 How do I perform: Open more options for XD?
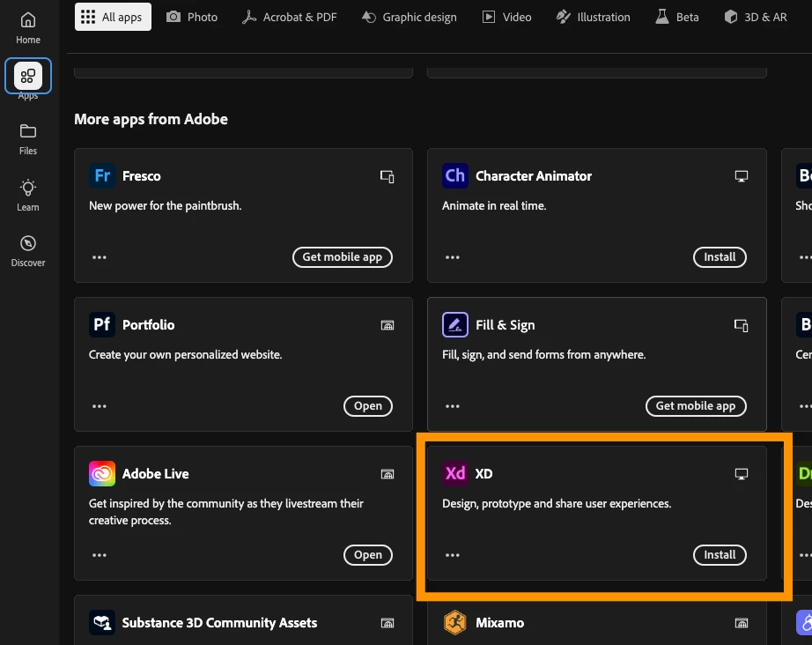[453, 555]
